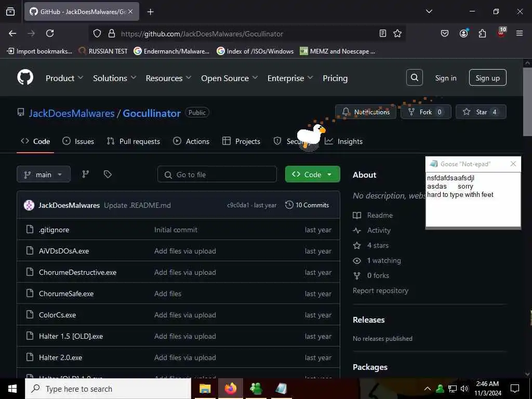Image resolution: width=532 pixels, height=399 pixels.
Task: Open the JackDoesMalwares owner link
Action: click(x=72, y=113)
